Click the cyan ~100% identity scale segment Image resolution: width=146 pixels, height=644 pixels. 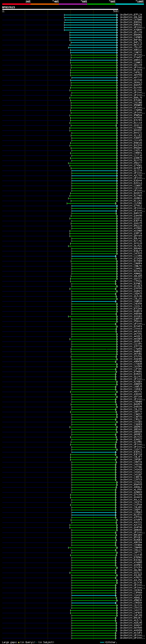click(130, 4)
